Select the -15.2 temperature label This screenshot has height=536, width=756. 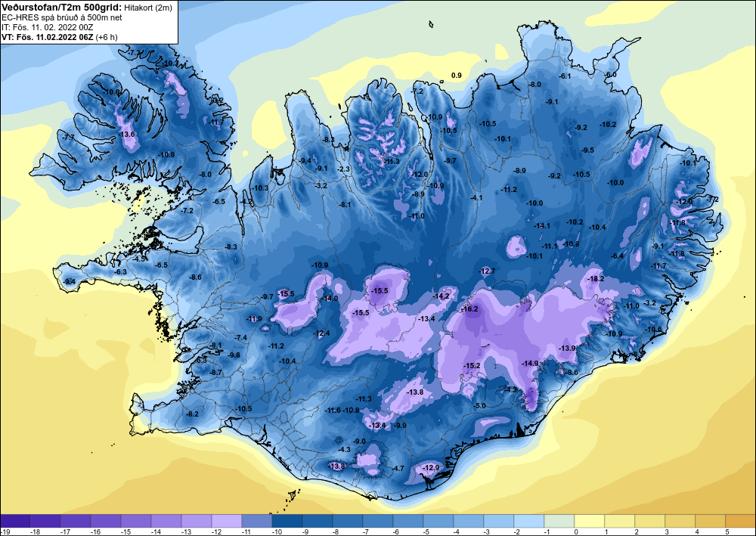[x=472, y=366]
